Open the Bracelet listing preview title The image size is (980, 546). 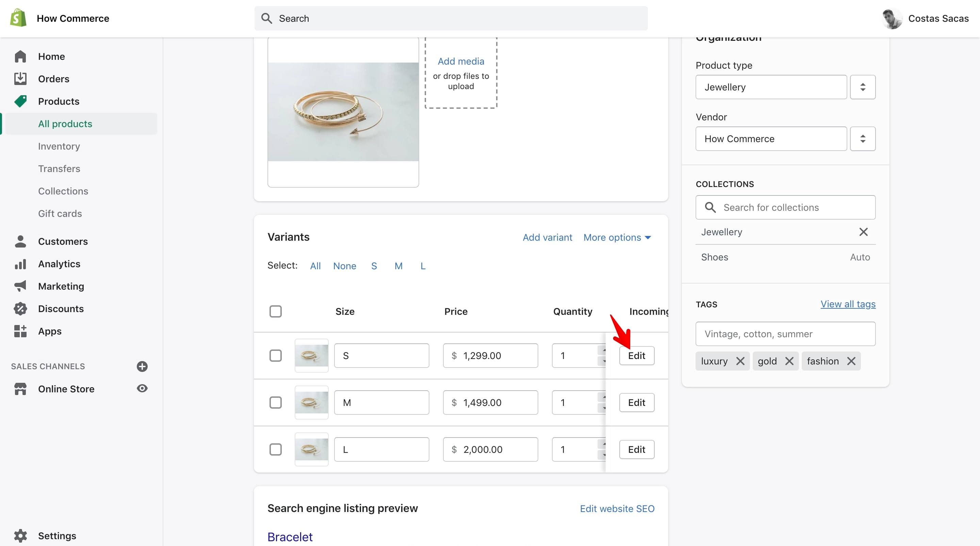pos(290,537)
